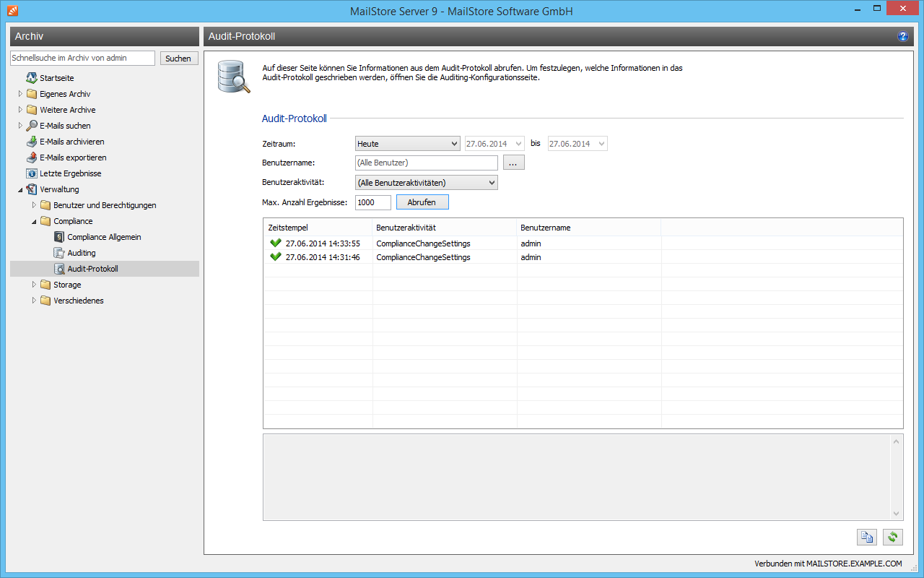This screenshot has height=578, width=924.
Task: Click the Letzte Ergebnisse info icon
Action: point(32,173)
